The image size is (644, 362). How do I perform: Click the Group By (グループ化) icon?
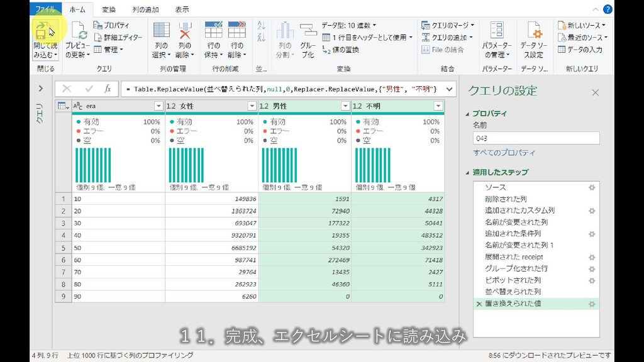coord(308,31)
